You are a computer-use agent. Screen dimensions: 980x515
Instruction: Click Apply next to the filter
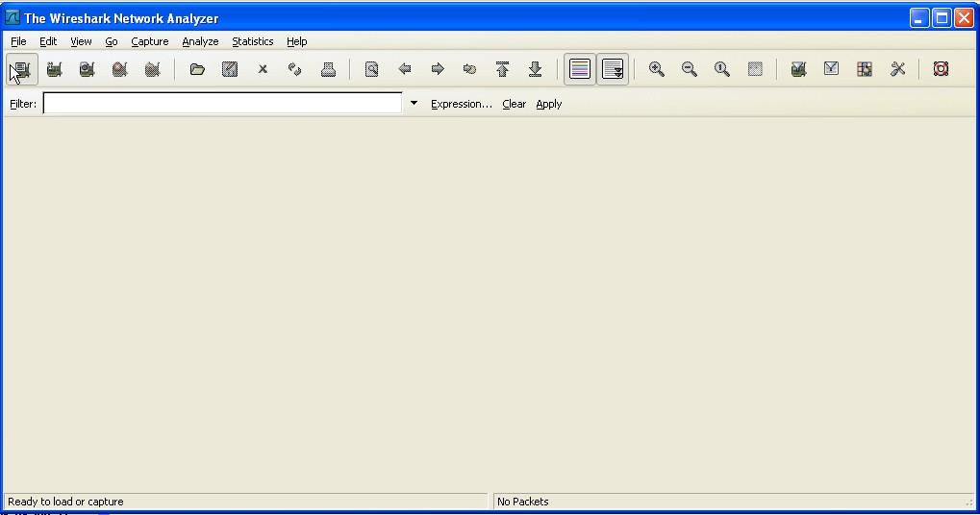click(549, 104)
